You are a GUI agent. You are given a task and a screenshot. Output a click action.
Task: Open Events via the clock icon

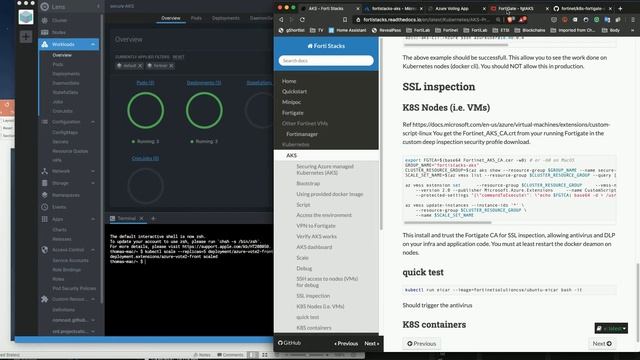pyautogui.click(x=44, y=207)
